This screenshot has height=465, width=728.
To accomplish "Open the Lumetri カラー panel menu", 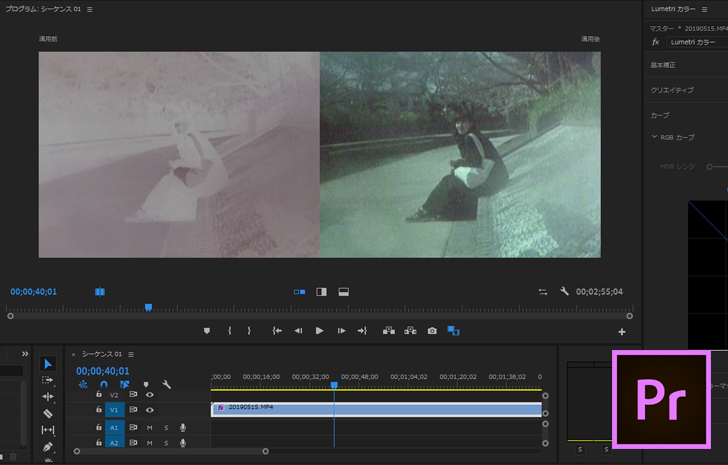I will 704,9.
